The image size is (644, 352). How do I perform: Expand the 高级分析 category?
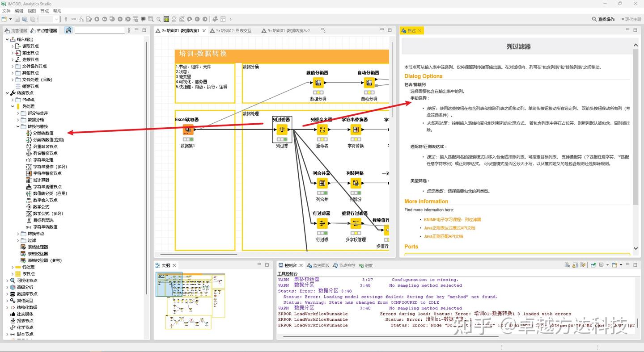coord(7,287)
